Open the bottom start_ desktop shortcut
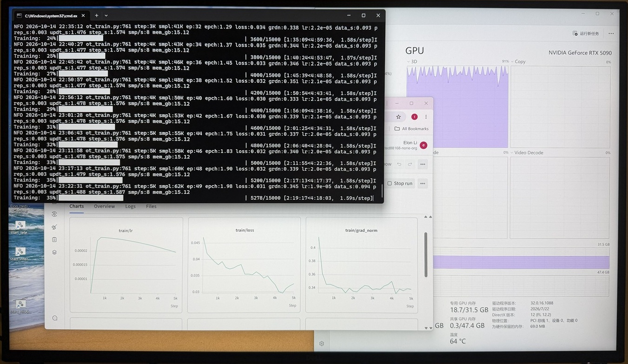 (x=20, y=307)
